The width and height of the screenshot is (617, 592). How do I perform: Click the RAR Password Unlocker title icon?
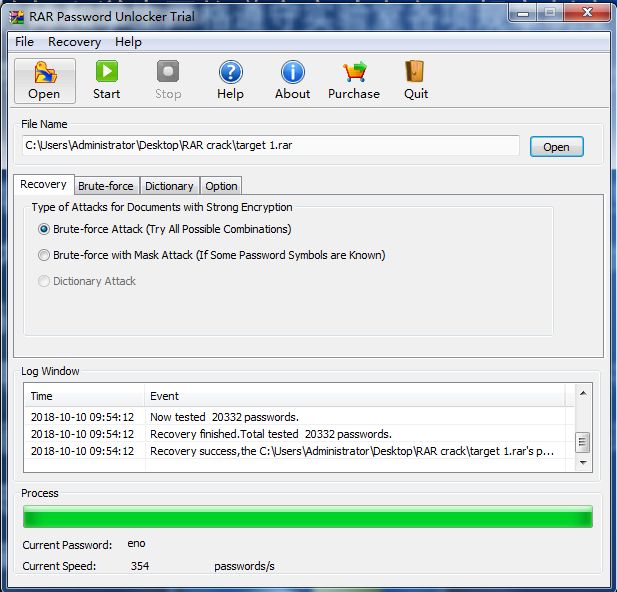click(x=17, y=17)
